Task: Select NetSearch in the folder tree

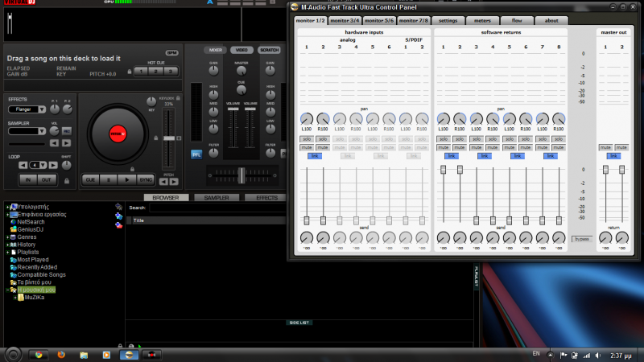Action: pyautogui.click(x=31, y=222)
